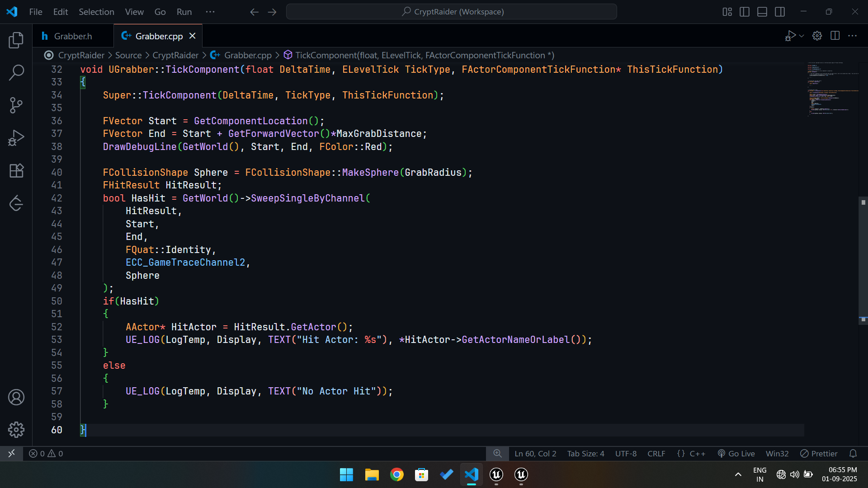Screen dimensions: 868x488
Task: Open the Selection menu
Action: (96, 12)
